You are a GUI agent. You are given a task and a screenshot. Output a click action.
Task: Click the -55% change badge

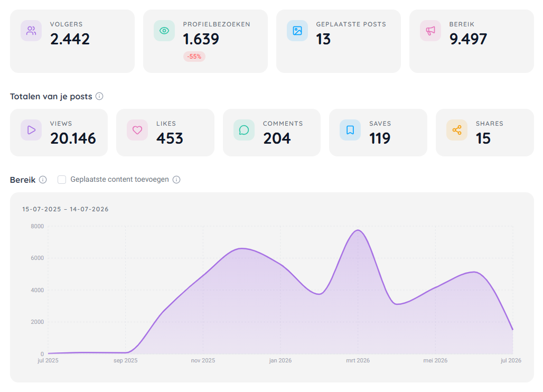[x=194, y=57]
